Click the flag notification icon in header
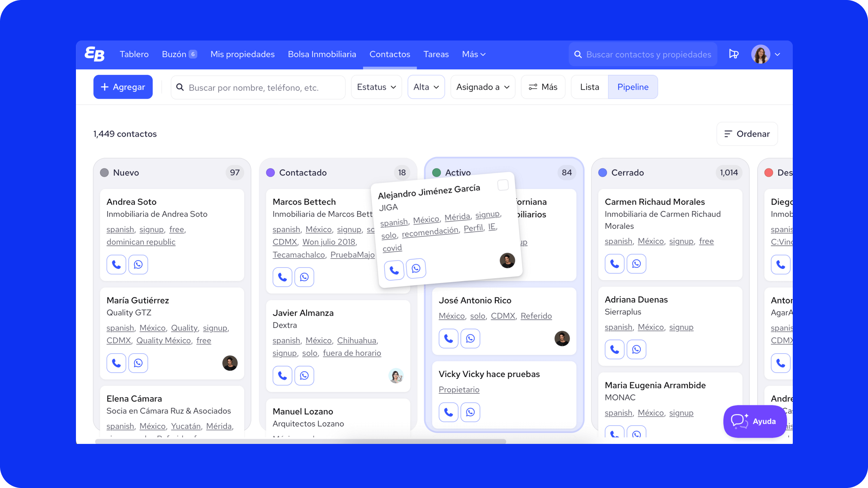 point(733,54)
